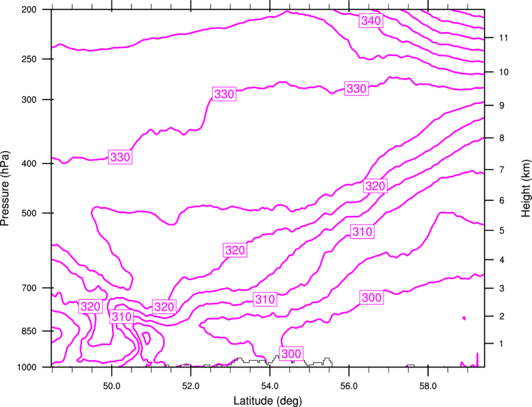The height and width of the screenshot is (407, 532).
Task: Pick the 10 km height tick label
Action: [504, 72]
